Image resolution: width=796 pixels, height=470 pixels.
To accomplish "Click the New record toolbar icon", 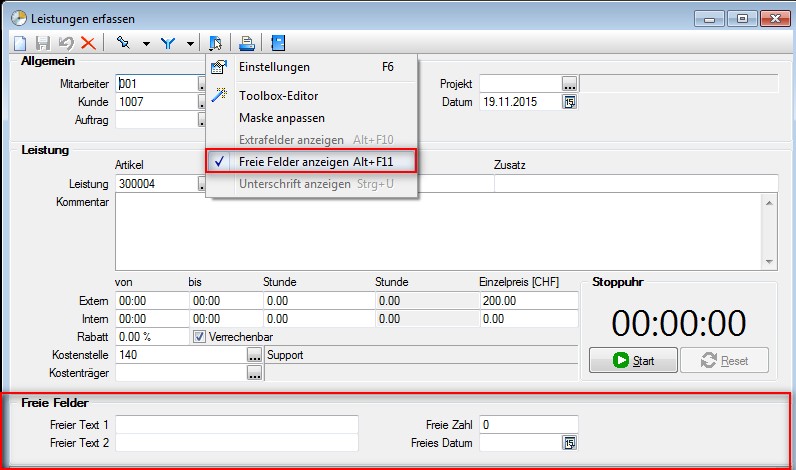I will tap(20, 43).
